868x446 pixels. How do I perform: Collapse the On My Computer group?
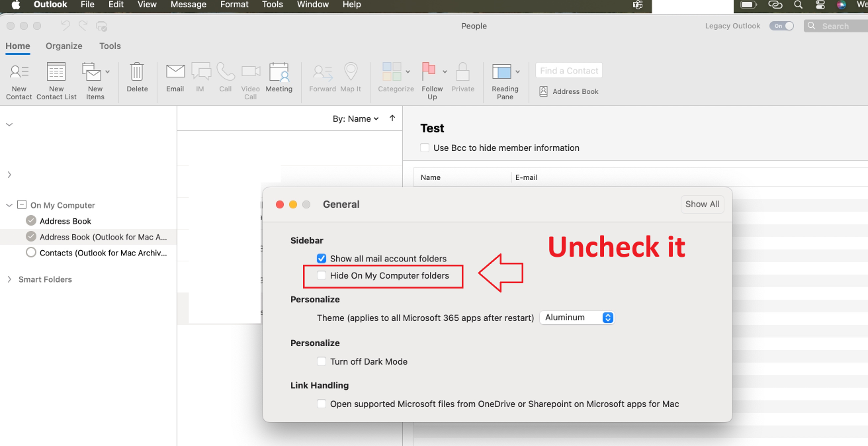click(x=9, y=205)
